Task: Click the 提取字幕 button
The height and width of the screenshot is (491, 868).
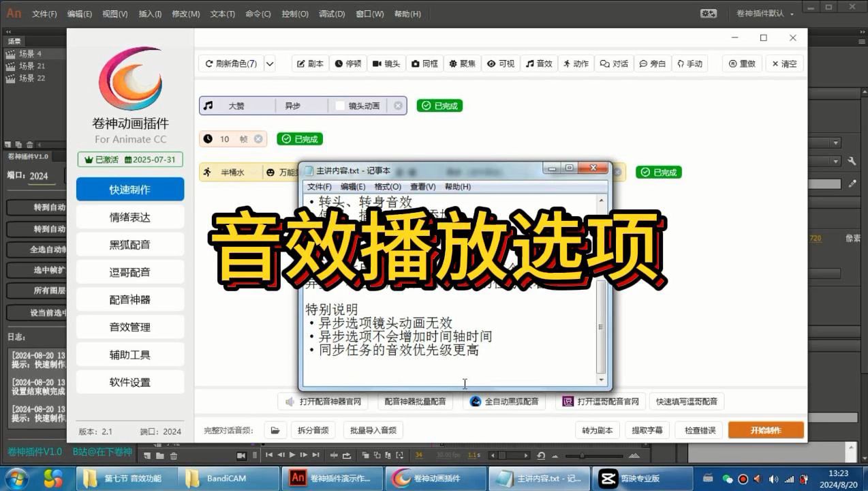Action: coord(646,430)
